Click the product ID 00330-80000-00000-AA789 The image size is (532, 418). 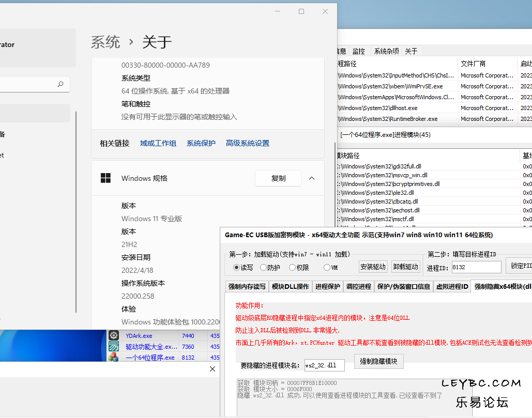point(165,65)
